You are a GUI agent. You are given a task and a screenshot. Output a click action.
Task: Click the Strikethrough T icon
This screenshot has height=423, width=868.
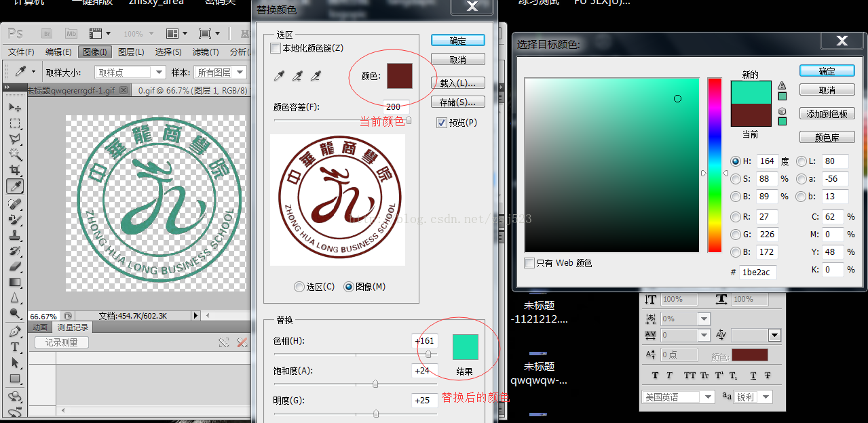(x=768, y=376)
